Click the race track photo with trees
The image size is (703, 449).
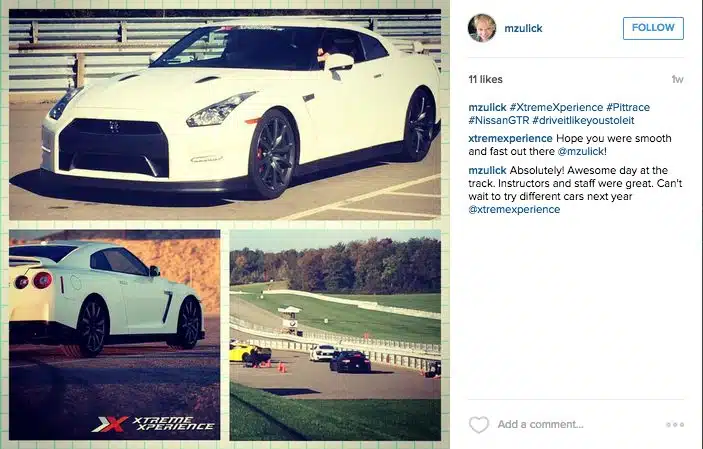(x=335, y=335)
